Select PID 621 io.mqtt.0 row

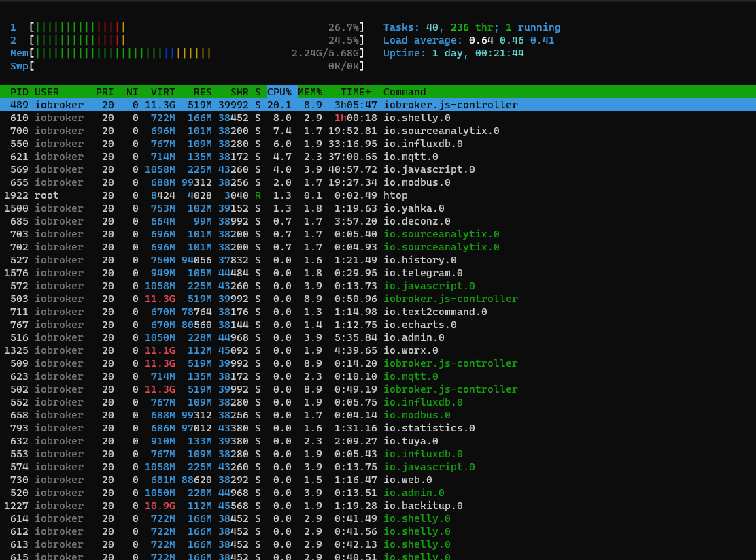tap(378, 157)
